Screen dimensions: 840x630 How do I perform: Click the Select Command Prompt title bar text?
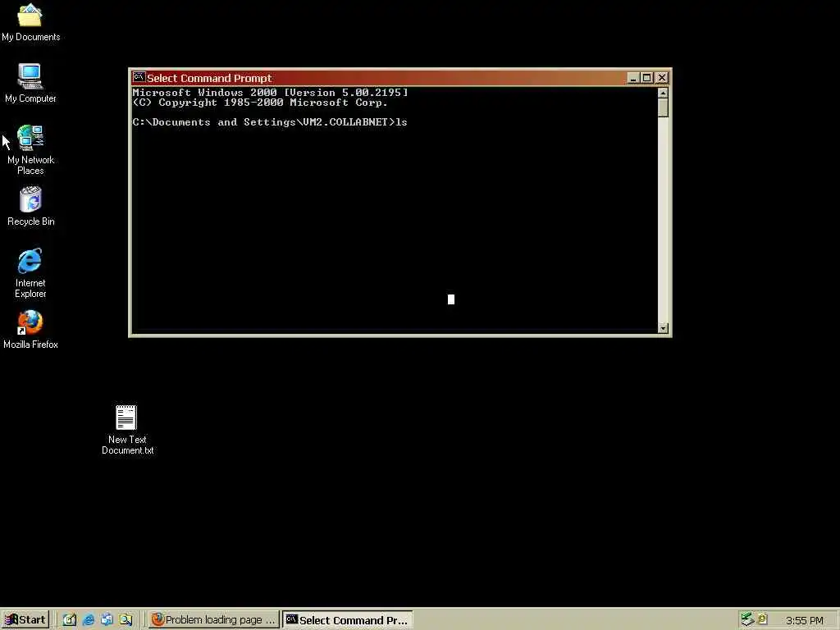point(209,78)
